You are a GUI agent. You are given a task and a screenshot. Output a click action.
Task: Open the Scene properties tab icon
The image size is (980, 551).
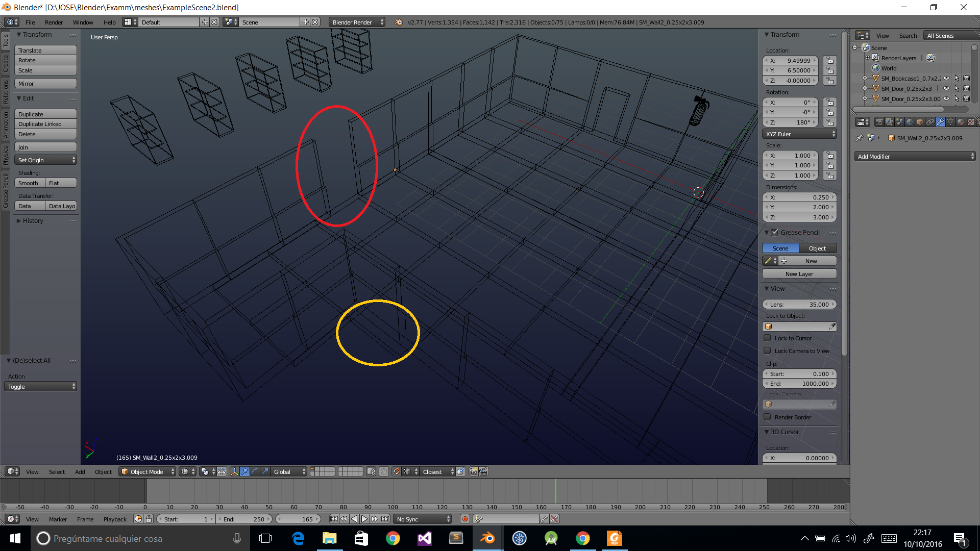click(899, 122)
